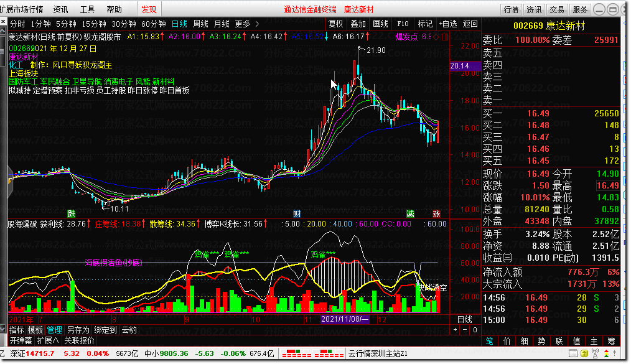Select the 价 tab in the quote panel
This screenshot has height=364, width=631.
[x=507, y=341]
